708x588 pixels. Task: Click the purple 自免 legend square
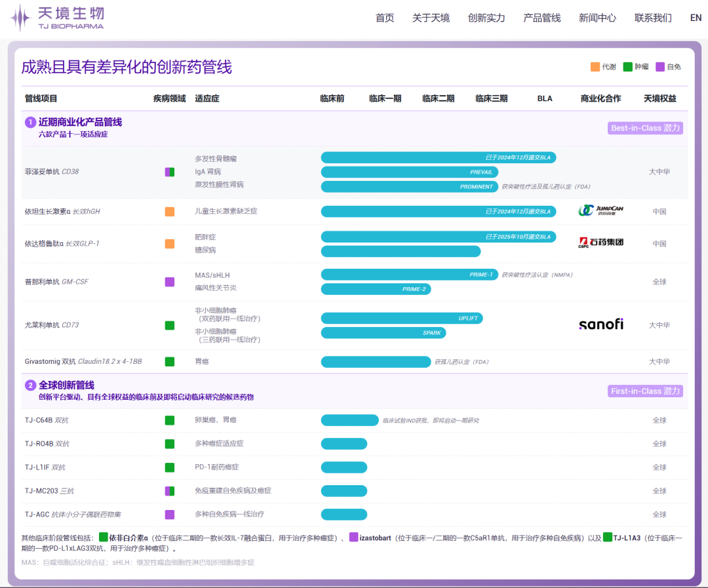pos(660,67)
